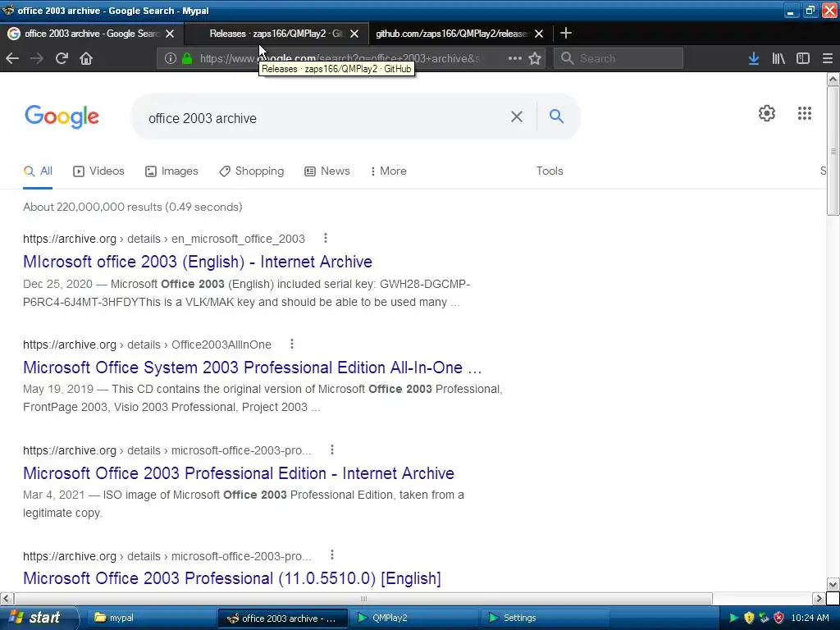
Task: Submit search with magnifier icon
Action: pyautogui.click(x=557, y=116)
